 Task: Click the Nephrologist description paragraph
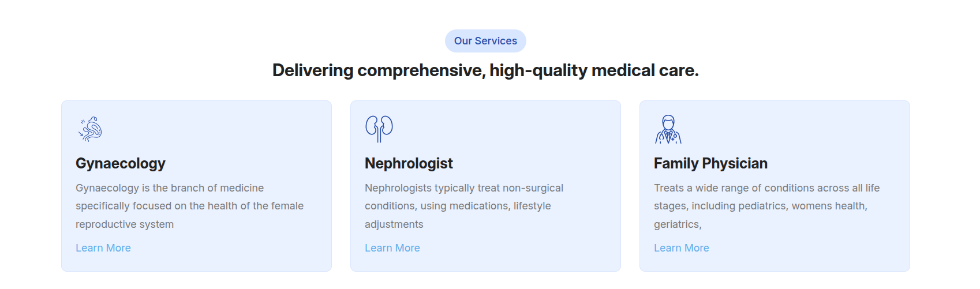click(463, 206)
